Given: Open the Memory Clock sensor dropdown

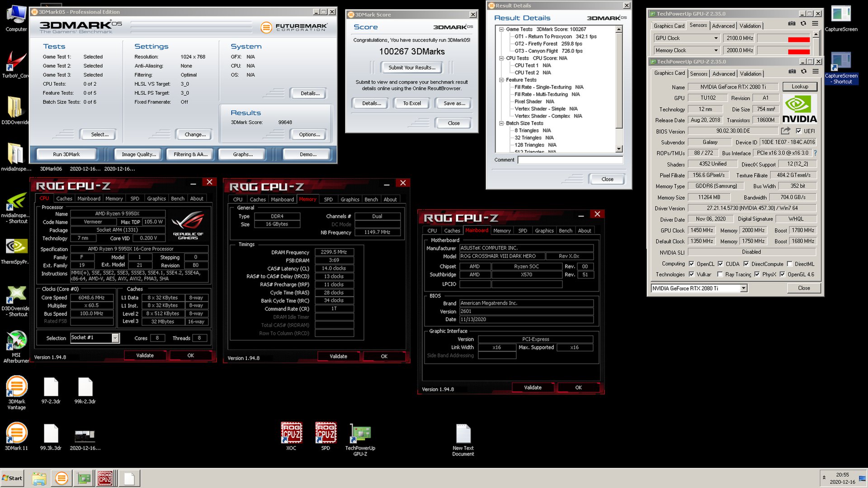Looking at the screenshot, I should pos(716,51).
